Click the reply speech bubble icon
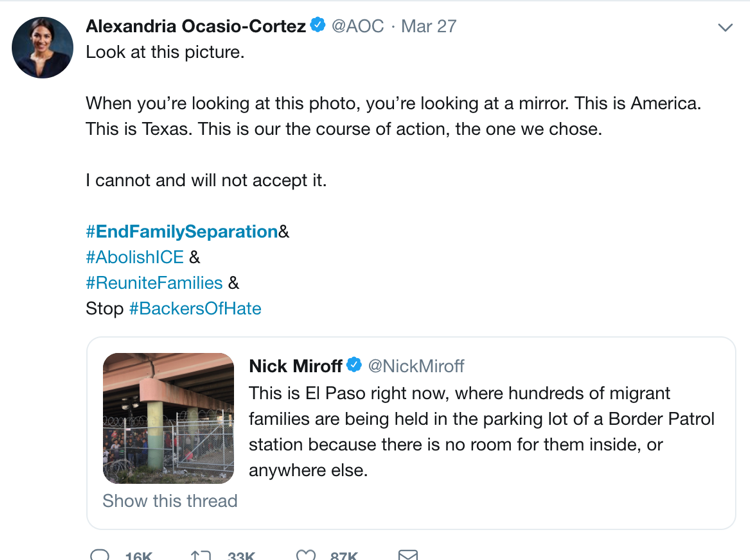 coord(100,554)
